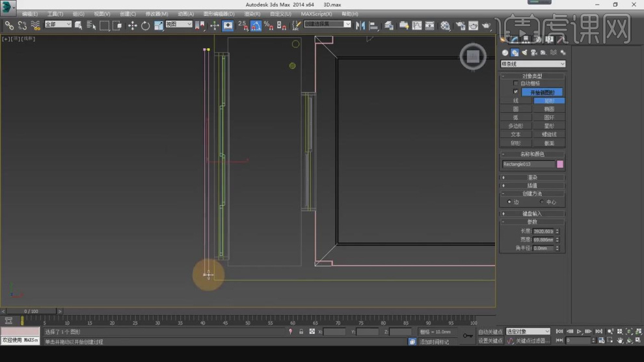Image resolution: width=644 pixels, height=362 pixels.
Task: Click the Align tool icon
Action: 374,25
